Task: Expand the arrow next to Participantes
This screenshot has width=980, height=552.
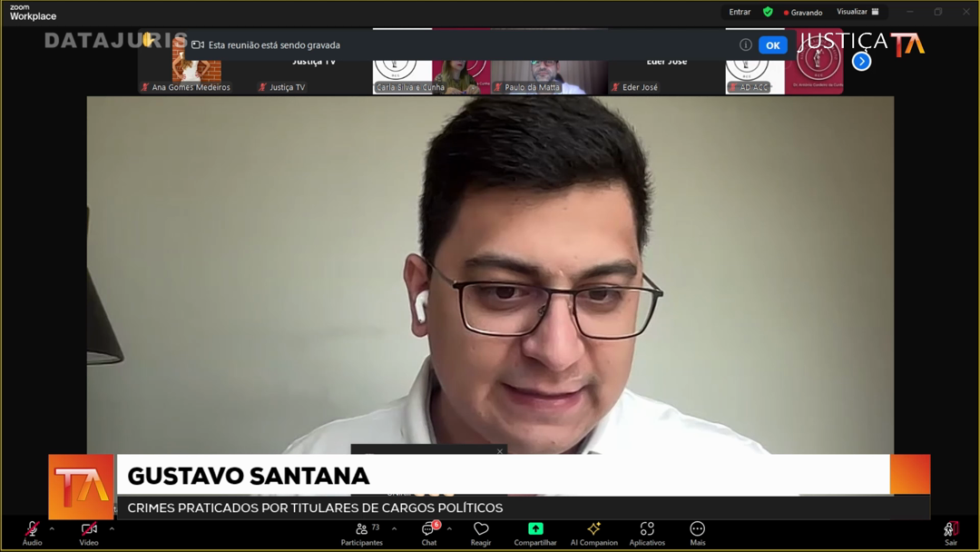Action: coord(394,527)
